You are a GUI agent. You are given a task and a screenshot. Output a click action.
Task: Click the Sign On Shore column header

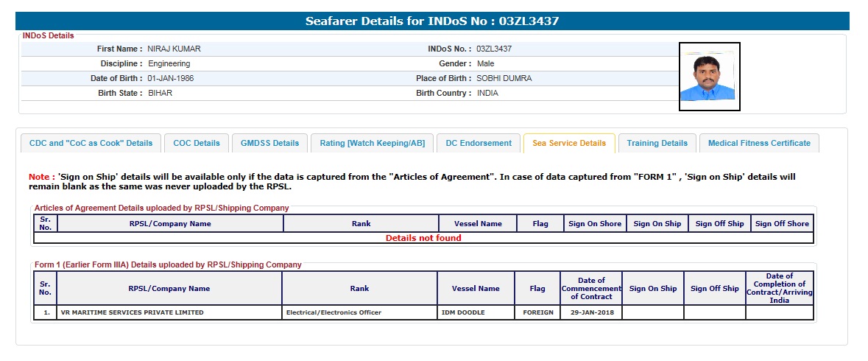pos(595,223)
